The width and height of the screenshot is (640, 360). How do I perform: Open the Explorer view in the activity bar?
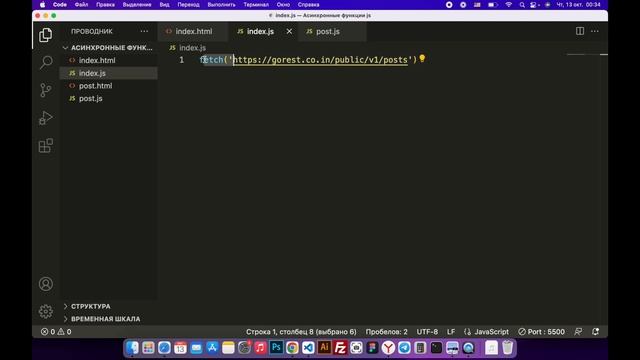tap(45, 35)
